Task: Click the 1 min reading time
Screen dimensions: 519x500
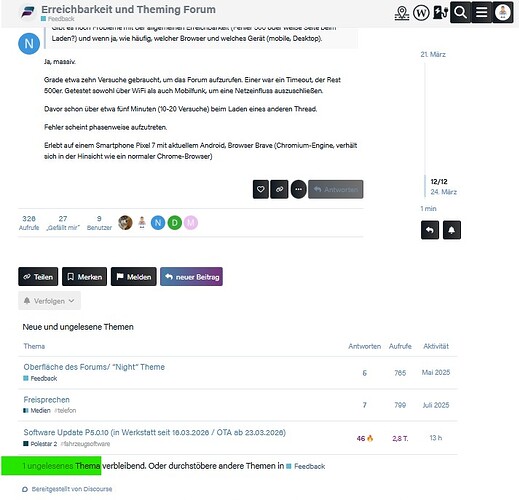Action: 428,209
